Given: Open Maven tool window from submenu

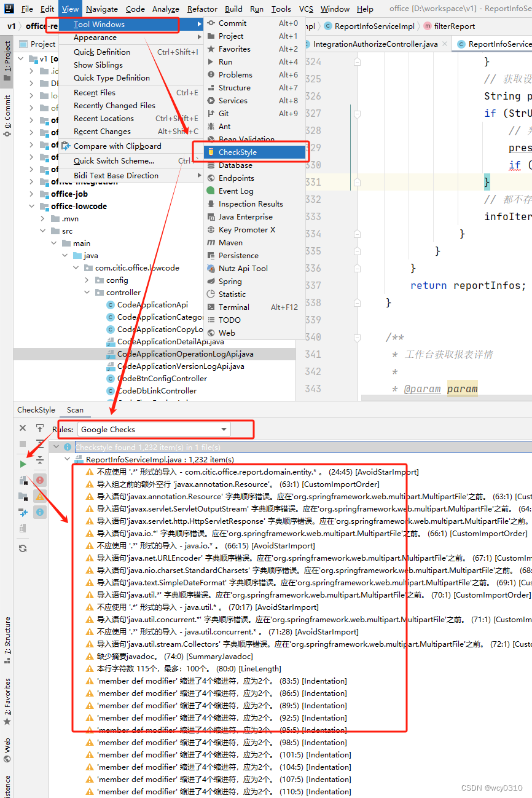Looking at the screenshot, I should 255,243.
